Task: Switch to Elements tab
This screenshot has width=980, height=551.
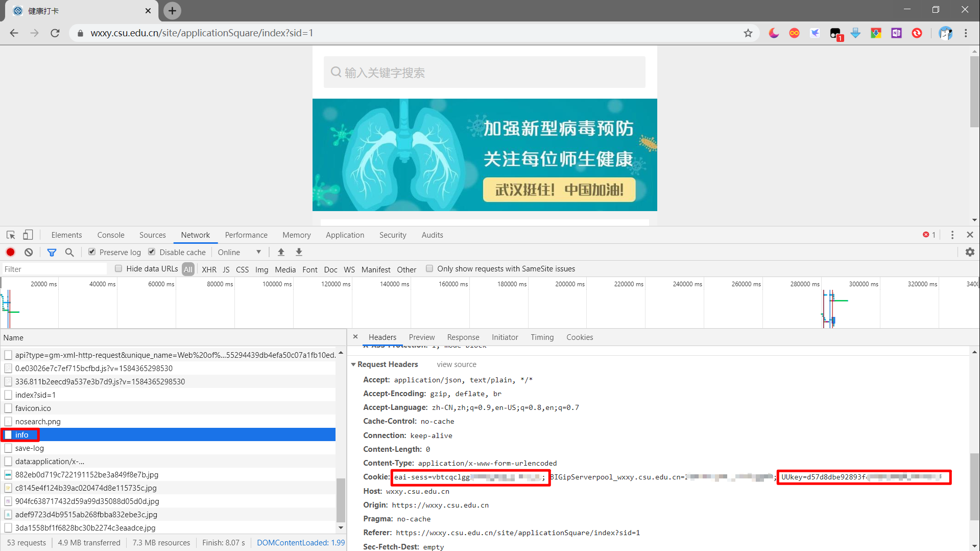Action: pyautogui.click(x=66, y=235)
